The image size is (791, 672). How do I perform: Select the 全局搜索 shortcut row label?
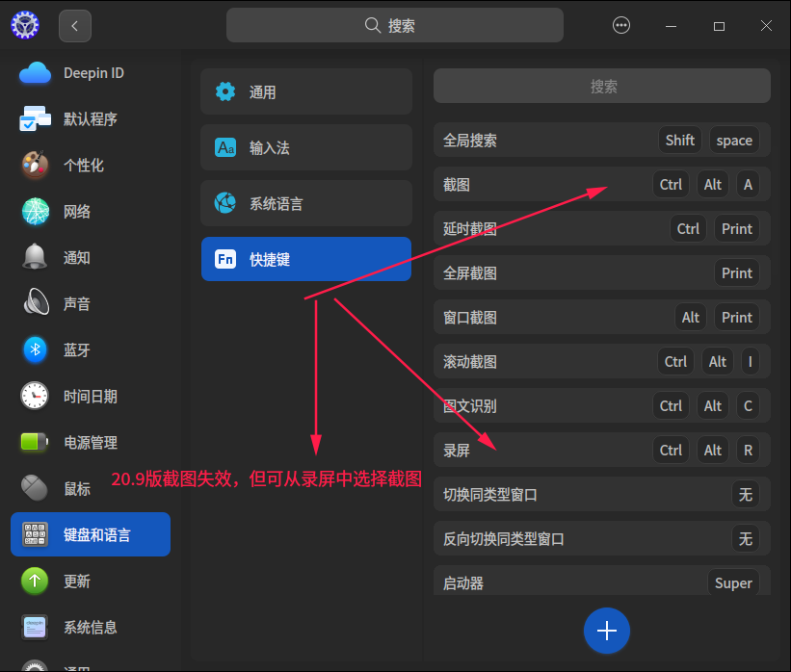tap(469, 141)
